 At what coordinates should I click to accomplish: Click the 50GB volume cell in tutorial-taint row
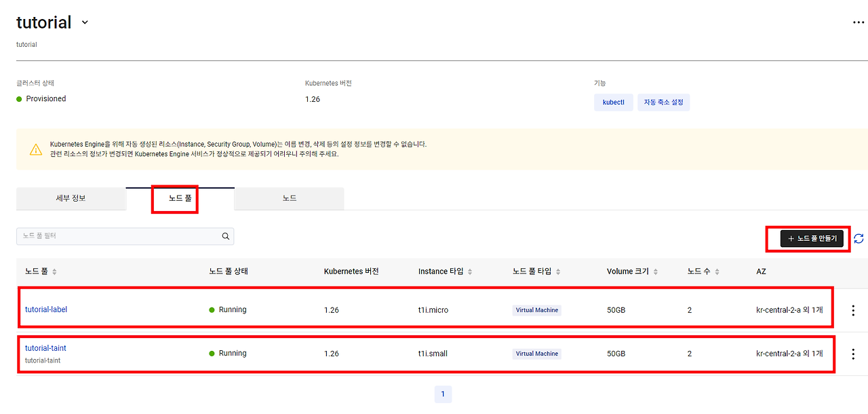click(616, 354)
